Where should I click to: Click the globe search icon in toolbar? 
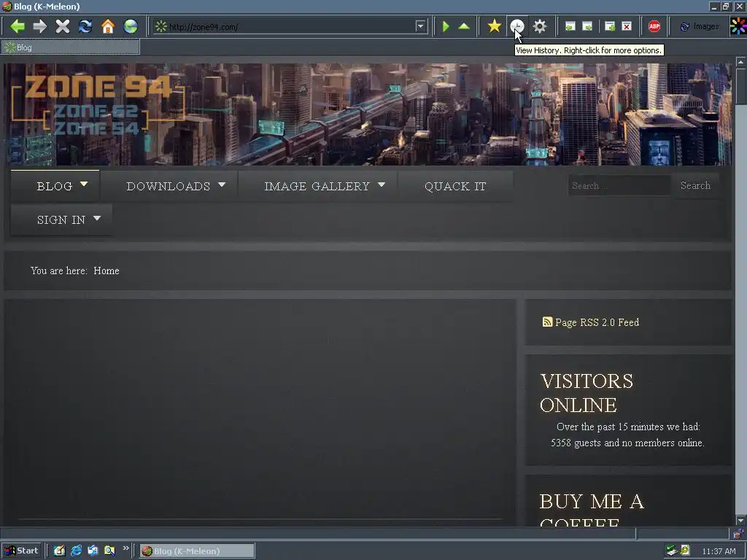click(131, 26)
